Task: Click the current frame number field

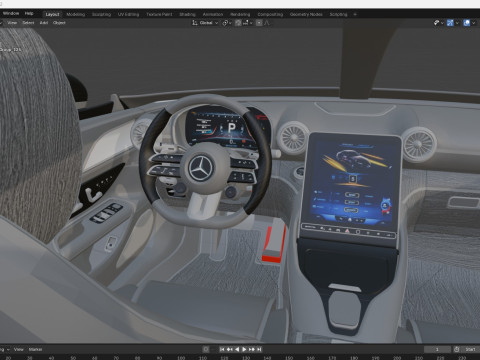Action: click(437, 349)
